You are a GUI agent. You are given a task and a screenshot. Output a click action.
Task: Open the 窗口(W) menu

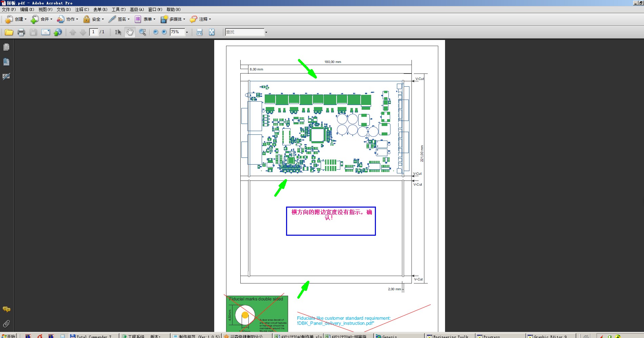(155, 9)
